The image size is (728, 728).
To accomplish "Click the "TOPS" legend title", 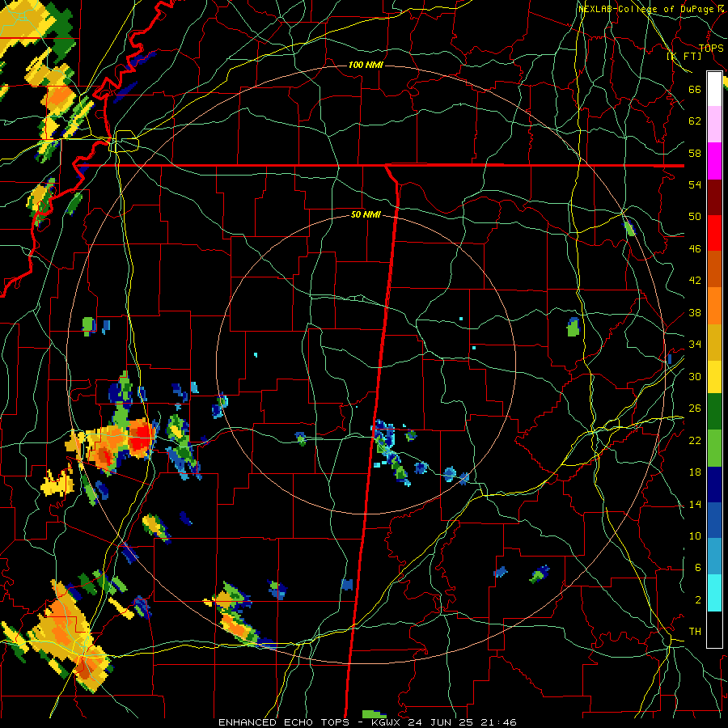I will point(711,48).
